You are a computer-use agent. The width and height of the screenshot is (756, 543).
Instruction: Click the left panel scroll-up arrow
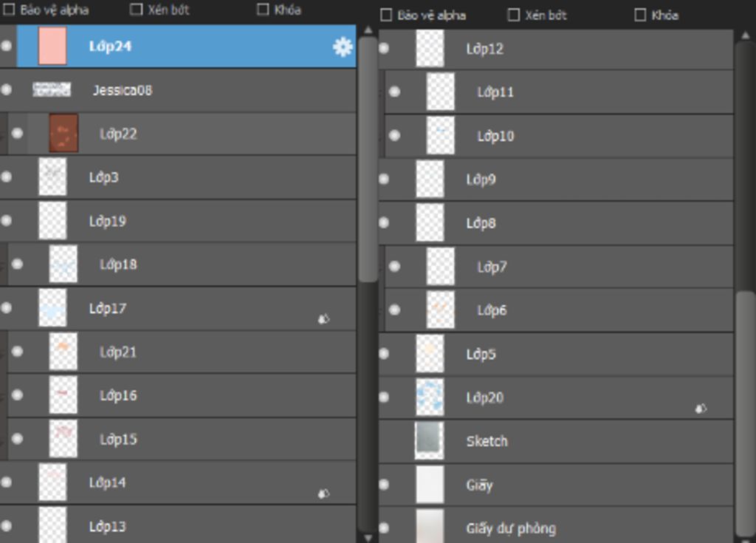coord(368,30)
